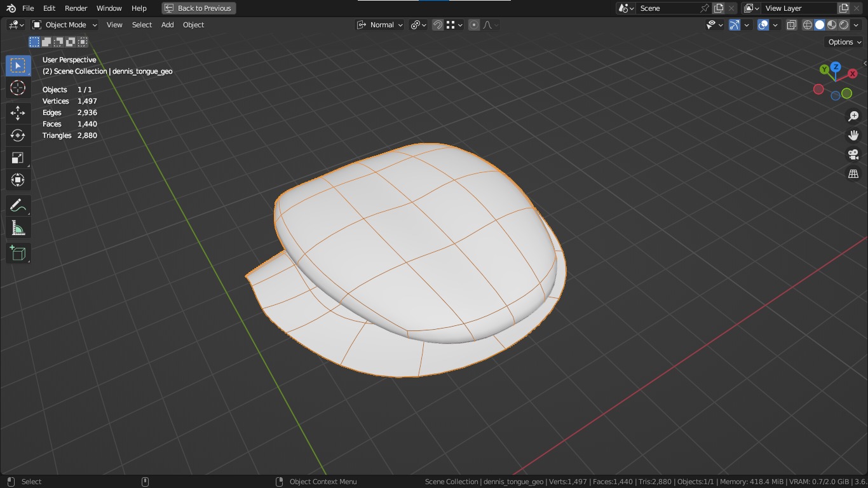Select the Select Box tool

18,65
